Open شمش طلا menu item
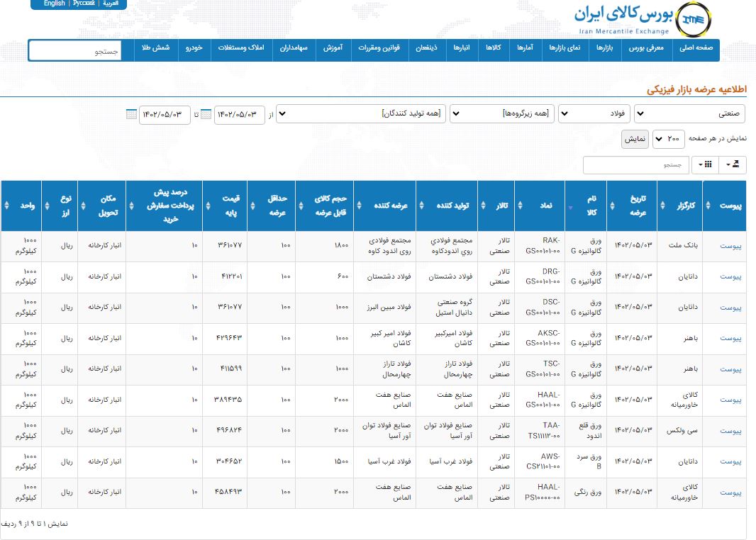Image resolution: width=756 pixels, height=540 pixels. click(x=156, y=47)
